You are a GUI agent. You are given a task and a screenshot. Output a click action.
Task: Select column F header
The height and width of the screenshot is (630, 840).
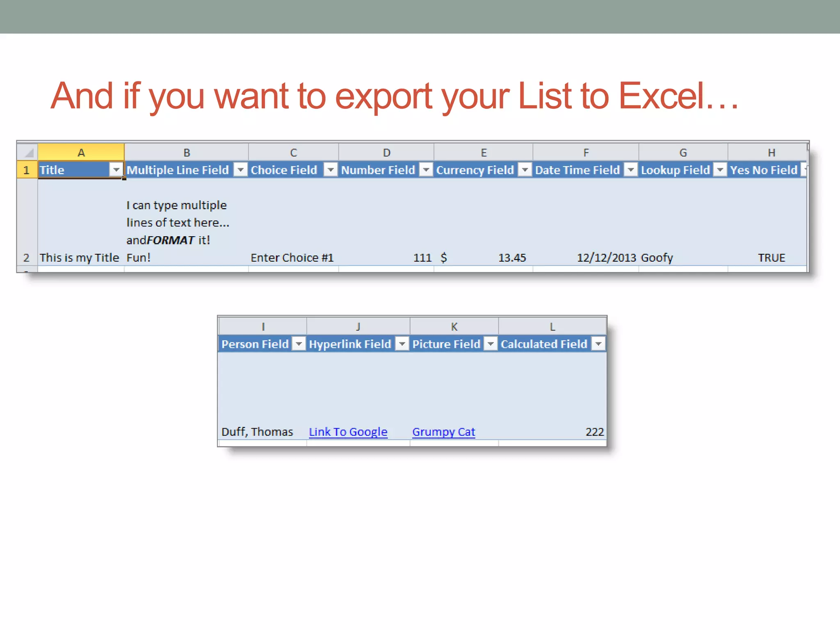[586, 153]
